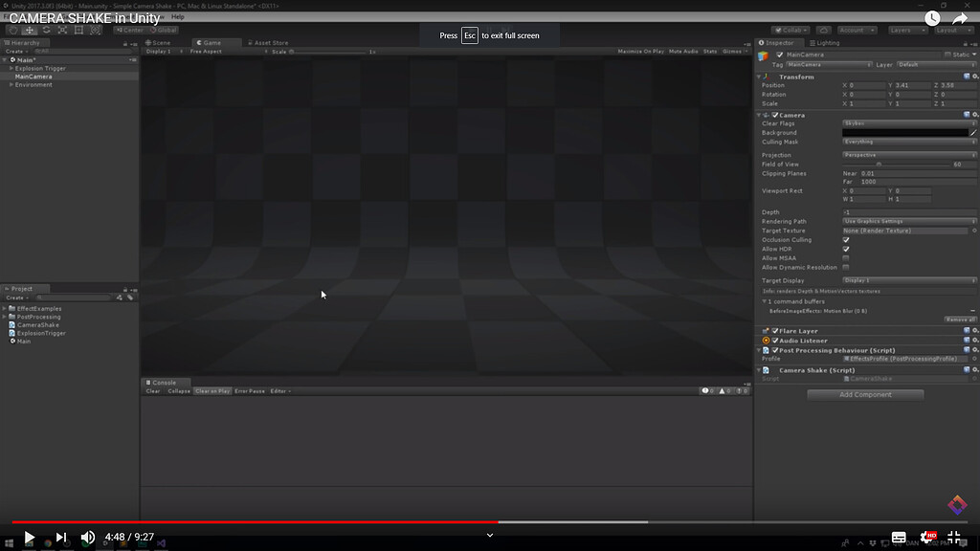Select the Scale tool in the toolbar
Screen dimensions: 980x551
[62, 32]
